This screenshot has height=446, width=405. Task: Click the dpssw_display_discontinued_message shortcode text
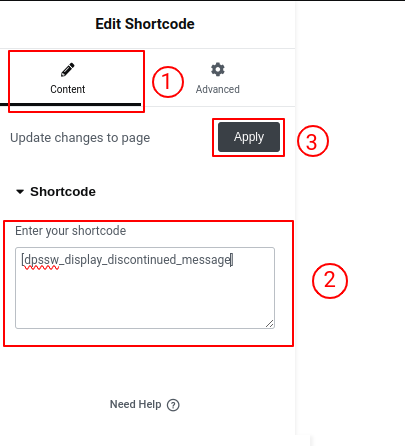(x=127, y=260)
